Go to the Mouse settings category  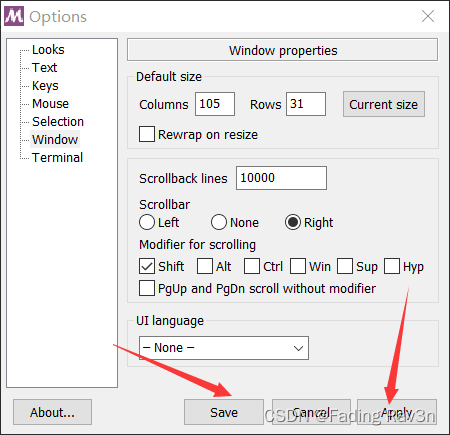tap(50, 104)
